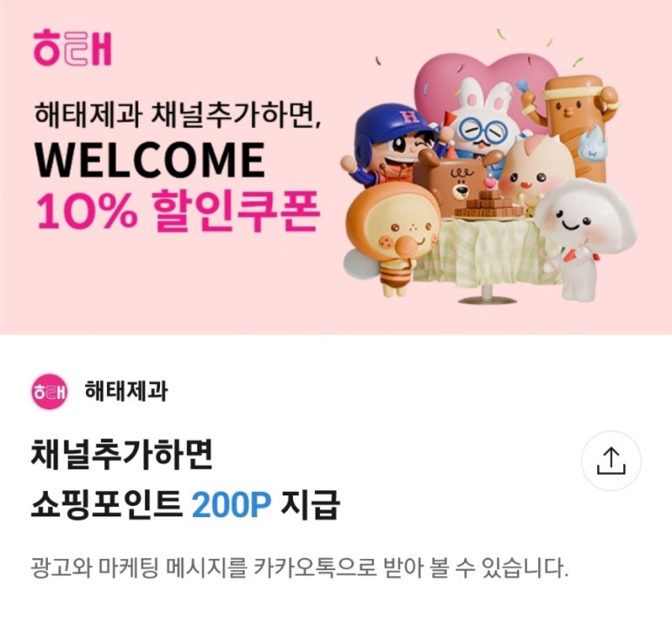The image size is (672, 618).
Task: Tap the share icon button
Action: click(611, 461)
